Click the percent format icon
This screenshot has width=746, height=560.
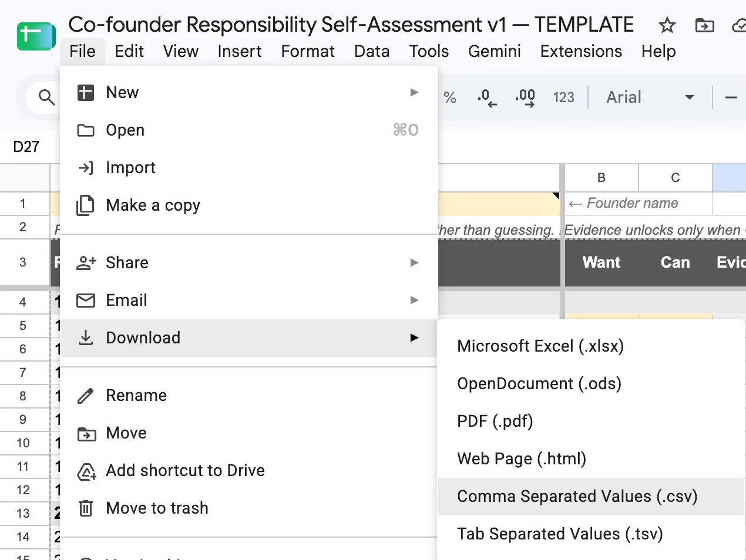coord(450,97)
